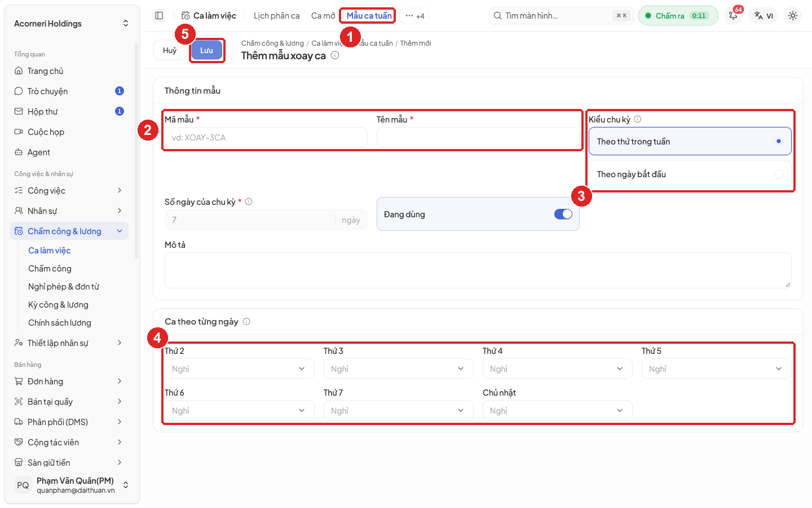
Task: Expand the Acorneri Holdings workspace switcher
Action: pyautogui.click(x=71, y=23)
